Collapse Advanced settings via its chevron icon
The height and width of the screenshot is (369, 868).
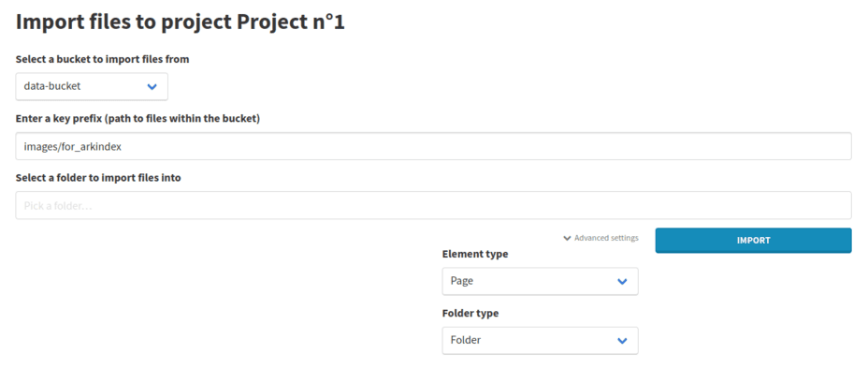coord(567,238)
